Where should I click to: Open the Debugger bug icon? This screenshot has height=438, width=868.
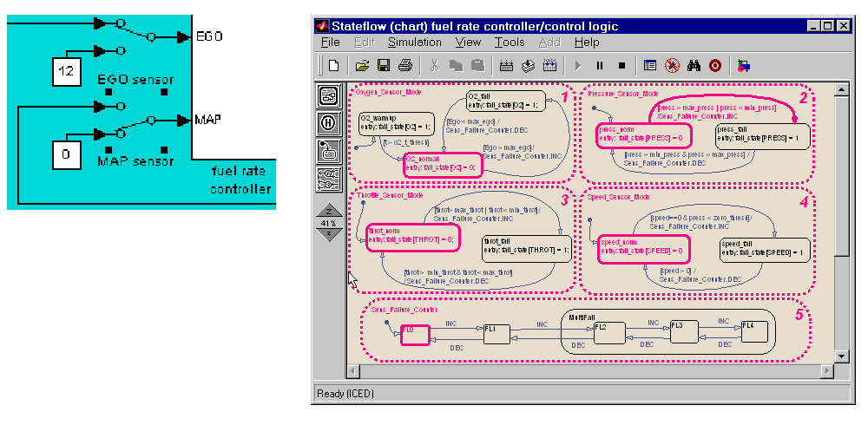tap(672, 66)
